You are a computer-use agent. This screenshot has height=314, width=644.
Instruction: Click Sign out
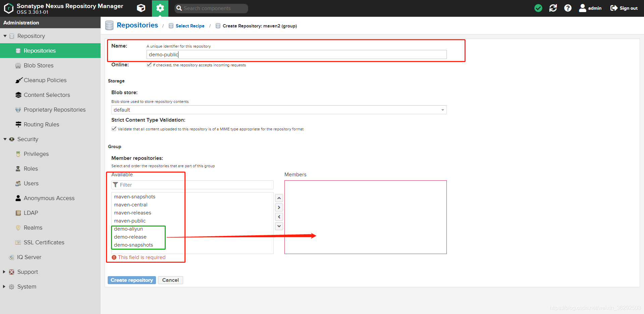[x=624, y=8]
